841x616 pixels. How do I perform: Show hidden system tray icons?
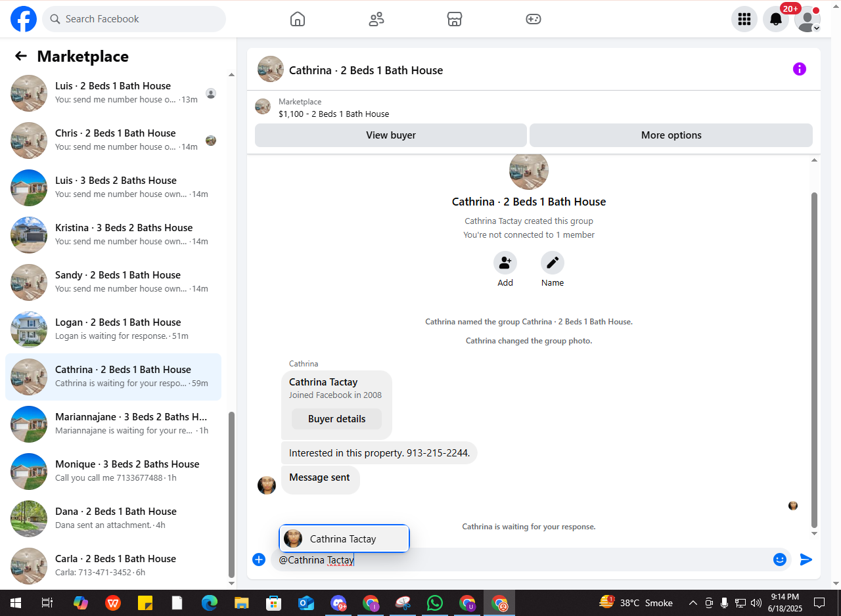pos(693,603)
